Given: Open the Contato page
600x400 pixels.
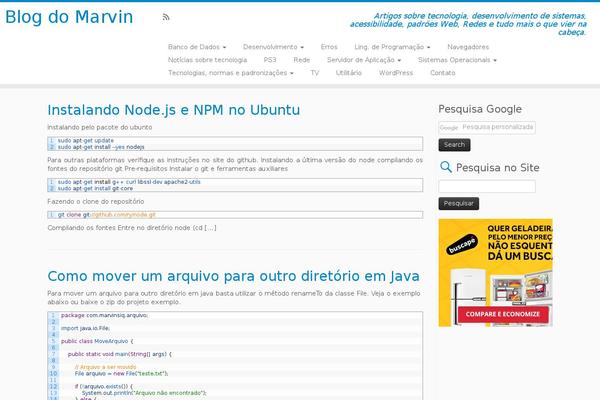Looking at the screenshot, I should coord(443,73).
